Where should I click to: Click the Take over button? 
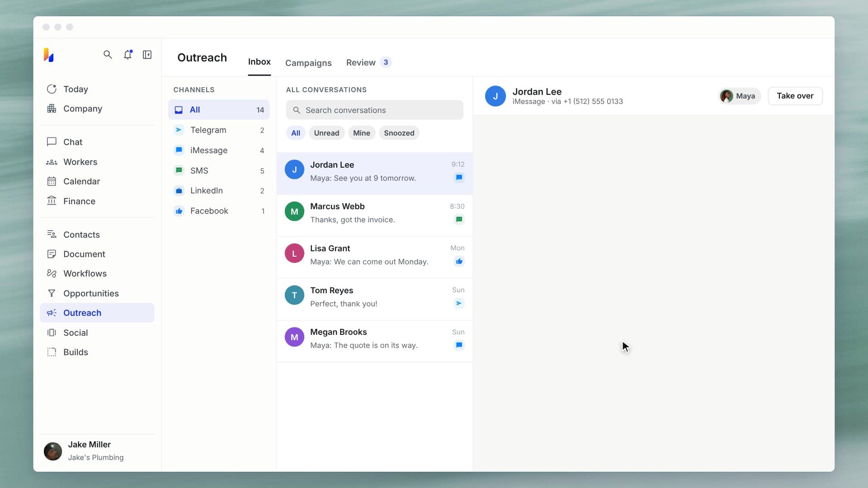tap(795, 96)
